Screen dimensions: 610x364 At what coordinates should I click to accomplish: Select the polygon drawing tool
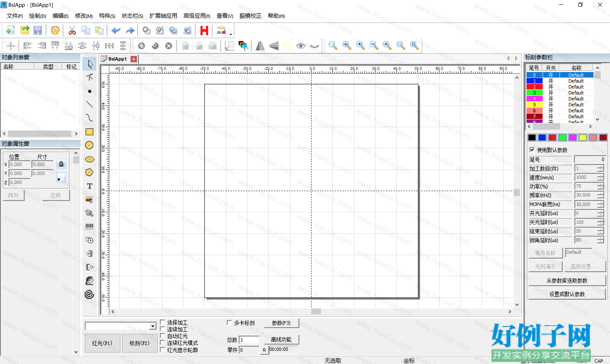(x=89, y=172)
